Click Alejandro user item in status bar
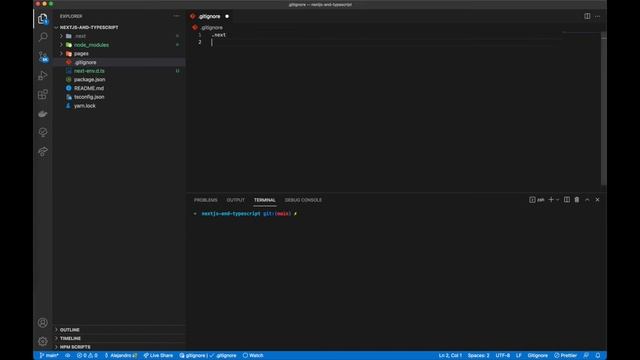Screen dimensions: 640x360 pyautogui.click(x=121, y=355)
